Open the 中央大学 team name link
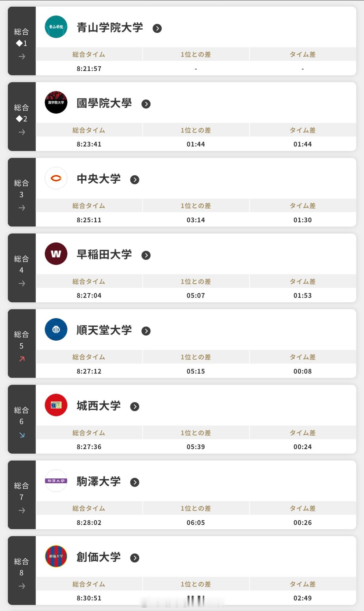This screenshot has height=611, width=364. pos(99,179)
